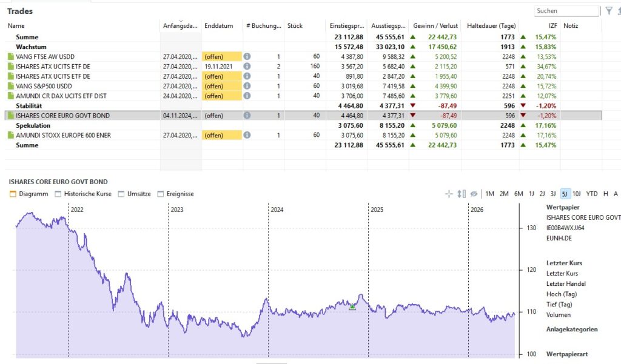Click the info icon for VANG S&P500 USDD
Screen dimensions: 621x364
[247, 86]
